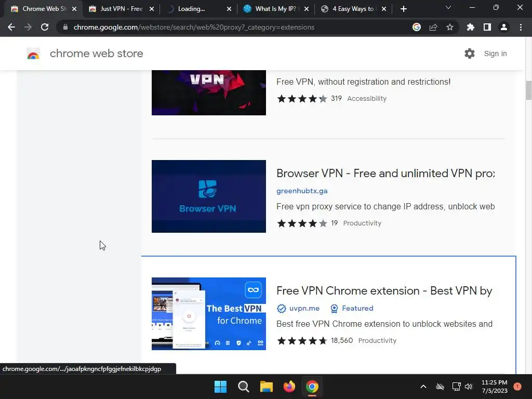Open the Chrome profile avatar
532x399 pixels.
pos(504,27)
